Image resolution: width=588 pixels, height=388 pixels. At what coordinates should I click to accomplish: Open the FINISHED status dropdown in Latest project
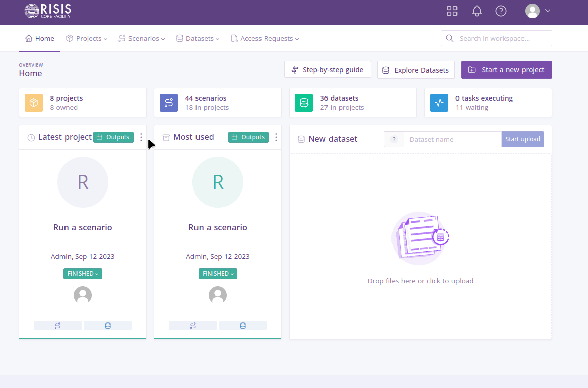coord(83,274)
